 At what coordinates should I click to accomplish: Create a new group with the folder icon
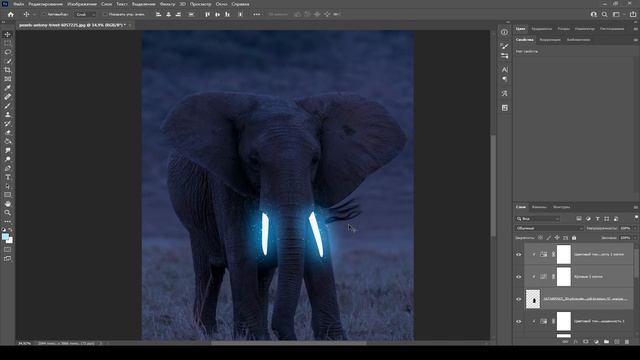point(606,342)
